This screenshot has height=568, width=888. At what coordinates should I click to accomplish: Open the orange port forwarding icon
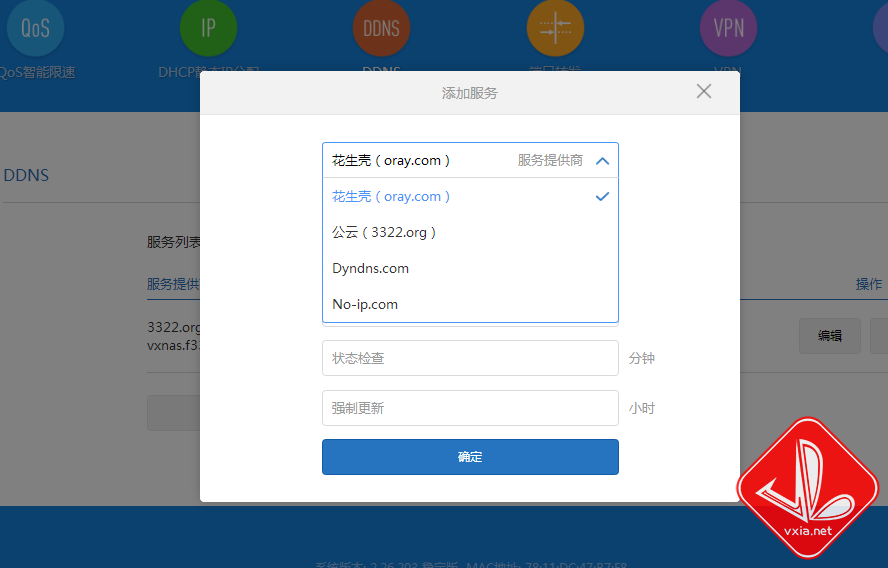tap(555, 28)
